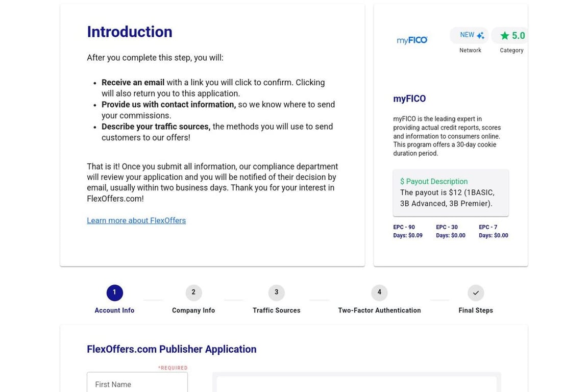Click the 'EPC - 90 Days: $0.09' value
Viewport: 588px width, 392px height.
point(408,231)
